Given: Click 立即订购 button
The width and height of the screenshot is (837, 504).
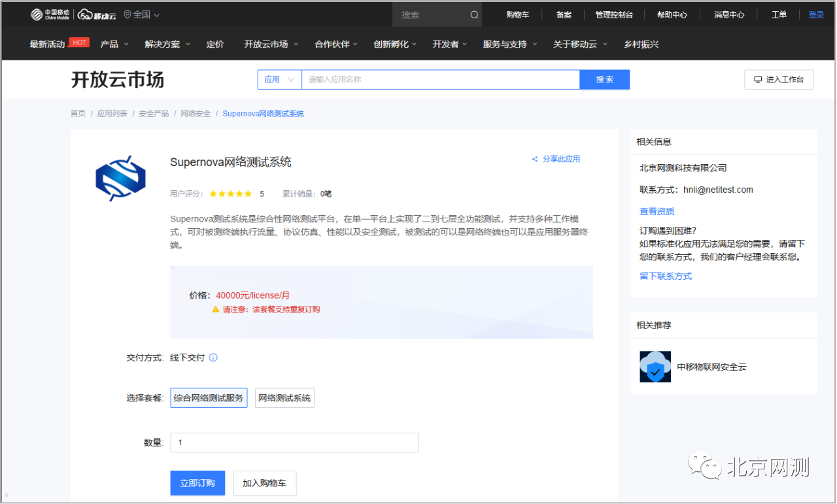Looking at the screenshot, I should point(197,483).
